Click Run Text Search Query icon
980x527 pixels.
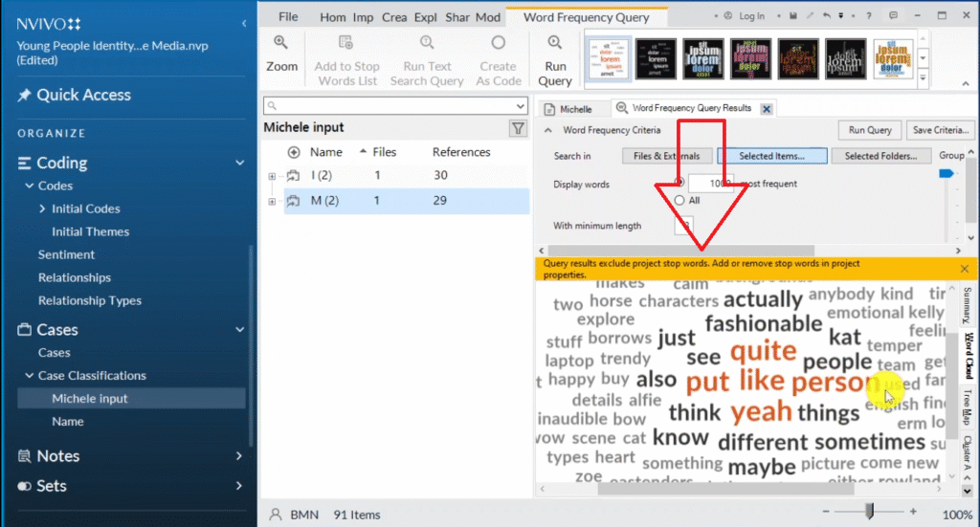[x=427, y=43]
